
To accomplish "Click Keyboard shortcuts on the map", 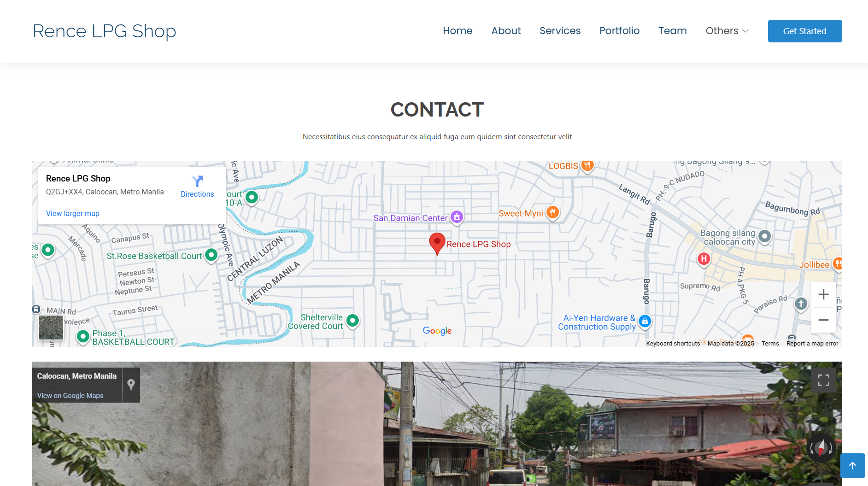I will (673, 343).
